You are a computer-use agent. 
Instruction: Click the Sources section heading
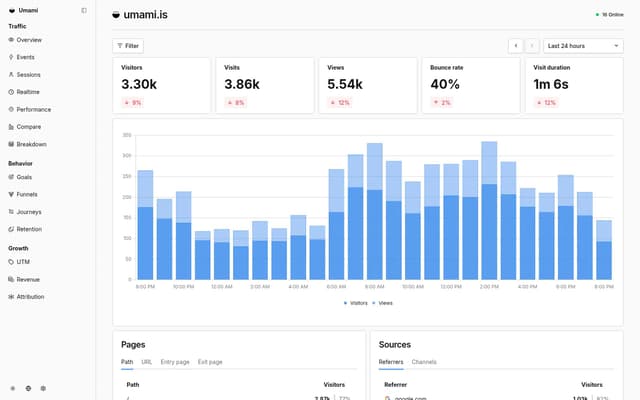(x=395, y=345)
